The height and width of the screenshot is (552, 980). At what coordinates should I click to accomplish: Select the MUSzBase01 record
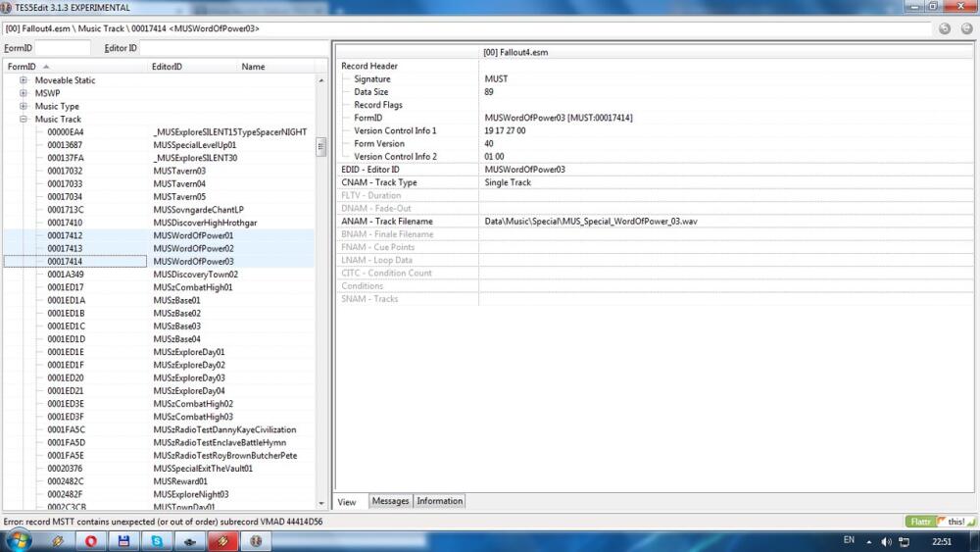point(176,300)
